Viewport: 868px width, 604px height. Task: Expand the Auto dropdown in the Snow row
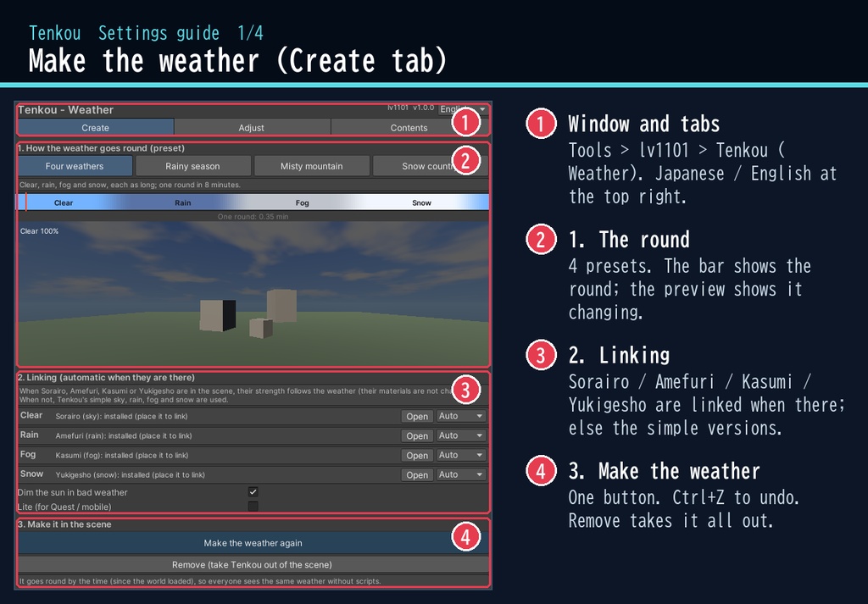(460, 474)
